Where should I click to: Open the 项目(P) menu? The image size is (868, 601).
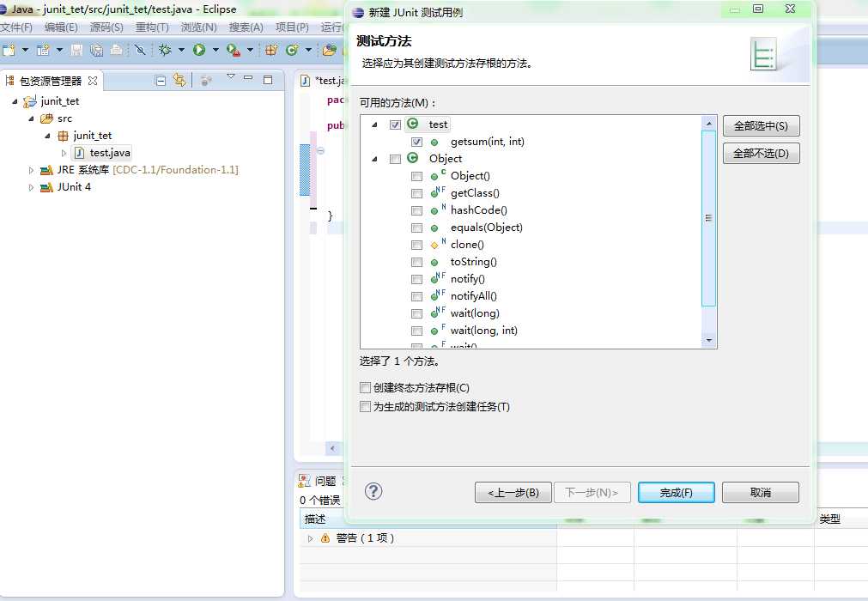click(x=292, y=27)
